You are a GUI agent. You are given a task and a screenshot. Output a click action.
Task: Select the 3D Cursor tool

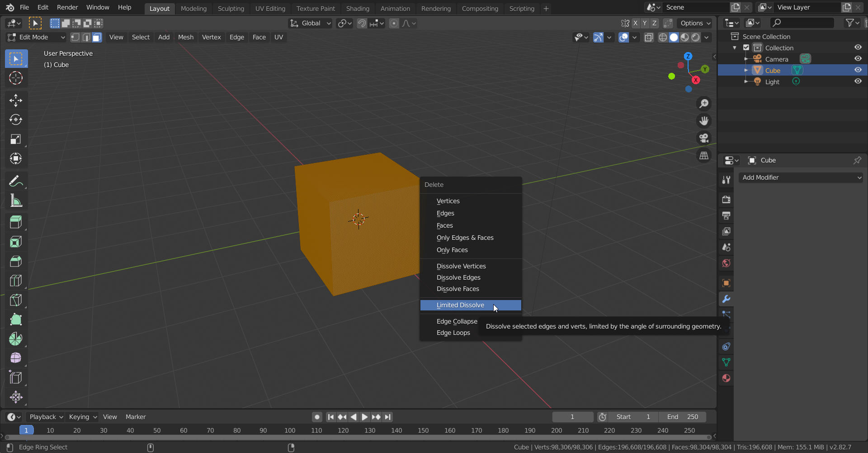tap(16, 78)
